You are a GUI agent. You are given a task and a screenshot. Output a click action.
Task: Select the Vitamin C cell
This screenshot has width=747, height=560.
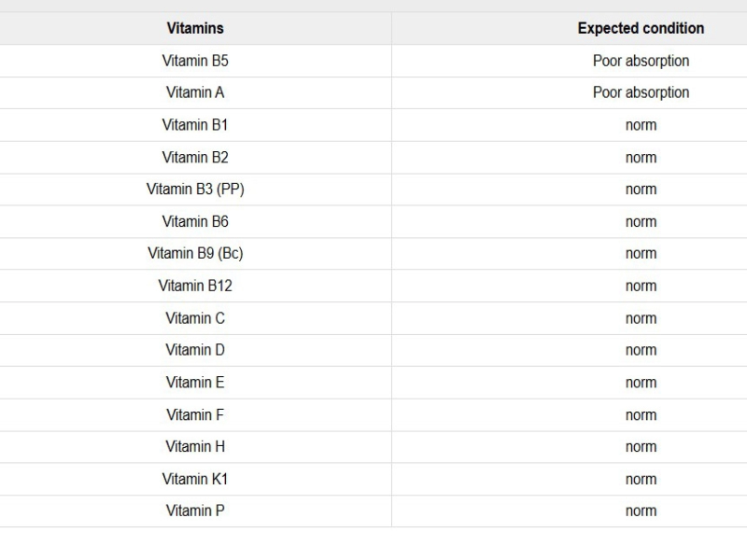point(195,318)
